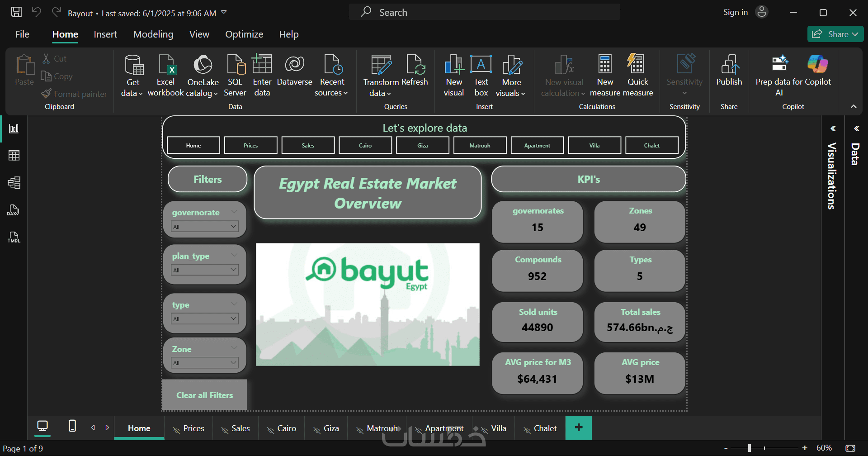Select the Sales page tab
Image resolution: width=868 pixels, height=456 pixels.
tap(236, 428)
